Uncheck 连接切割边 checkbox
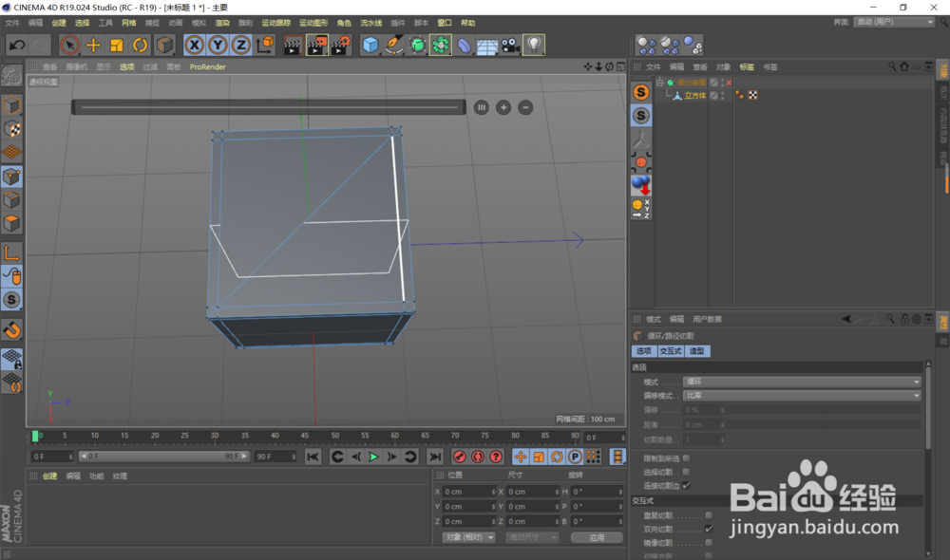Image resolution: width=950 pixels, height=560 pixels. [x=686, y=486]
